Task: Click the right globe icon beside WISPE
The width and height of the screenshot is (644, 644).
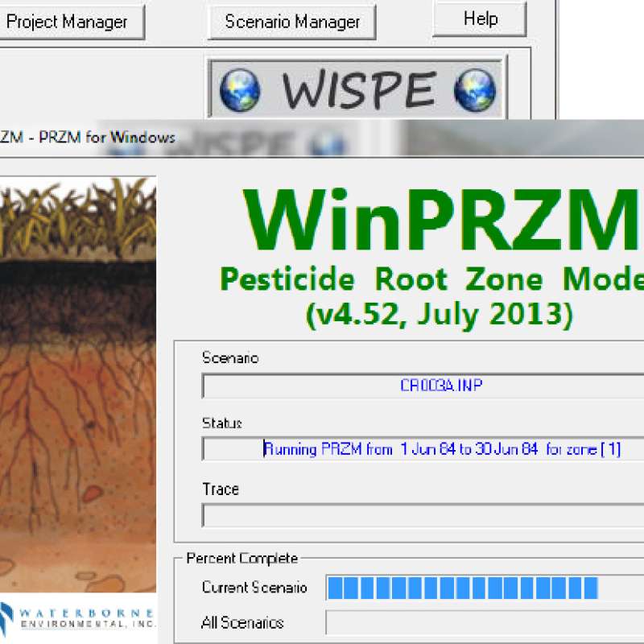Action: [475, 90]
